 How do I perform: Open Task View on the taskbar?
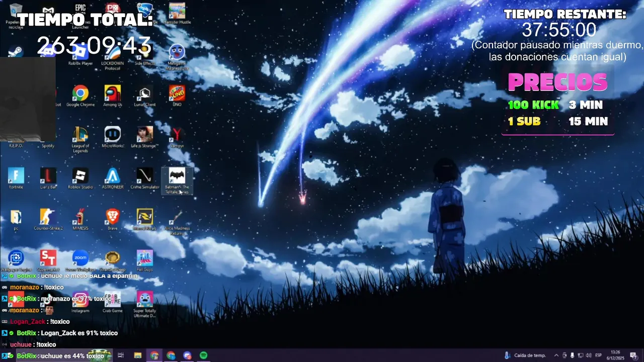pyautogui.click(x=121, y=355)
